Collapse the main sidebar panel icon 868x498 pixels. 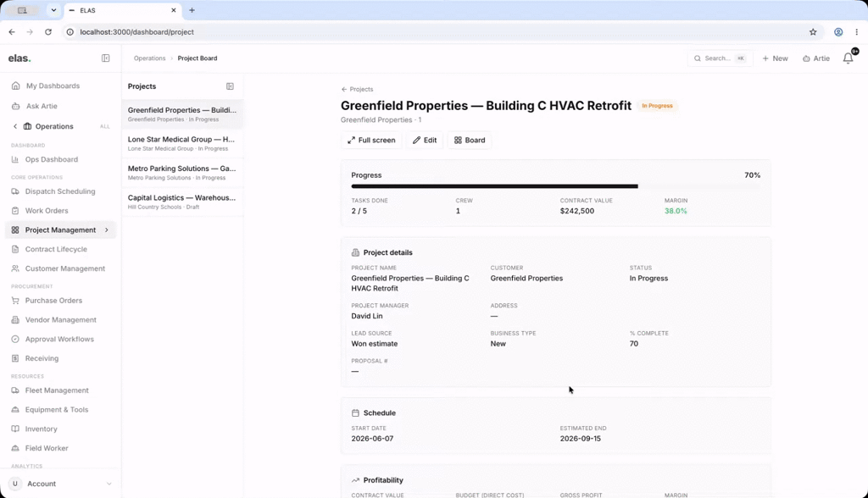click(105, 58)
